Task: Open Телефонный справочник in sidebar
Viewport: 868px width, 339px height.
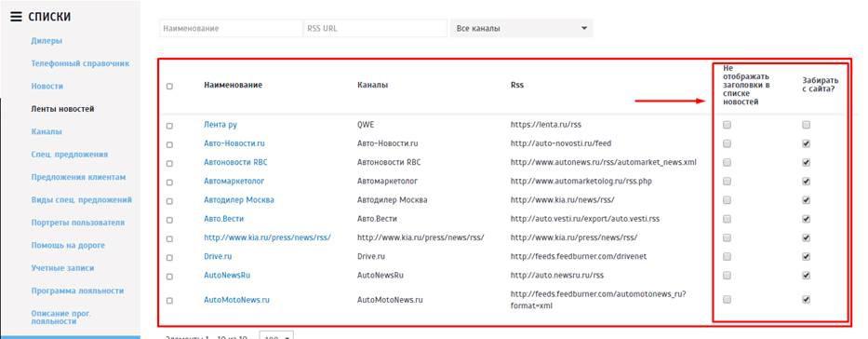Action: coord(80,63)
